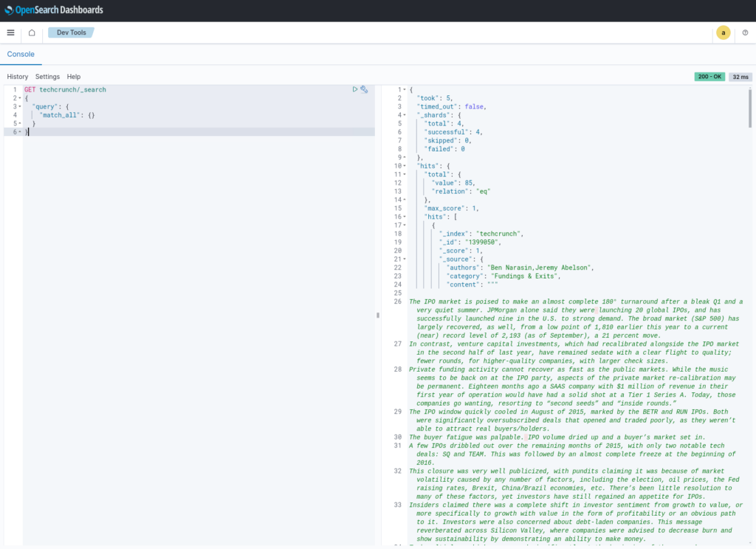This screenshot has height=549, width=756.
Task: Collapse request body fold at line 2
Action: pyautogui.click(x=20, y=98)
